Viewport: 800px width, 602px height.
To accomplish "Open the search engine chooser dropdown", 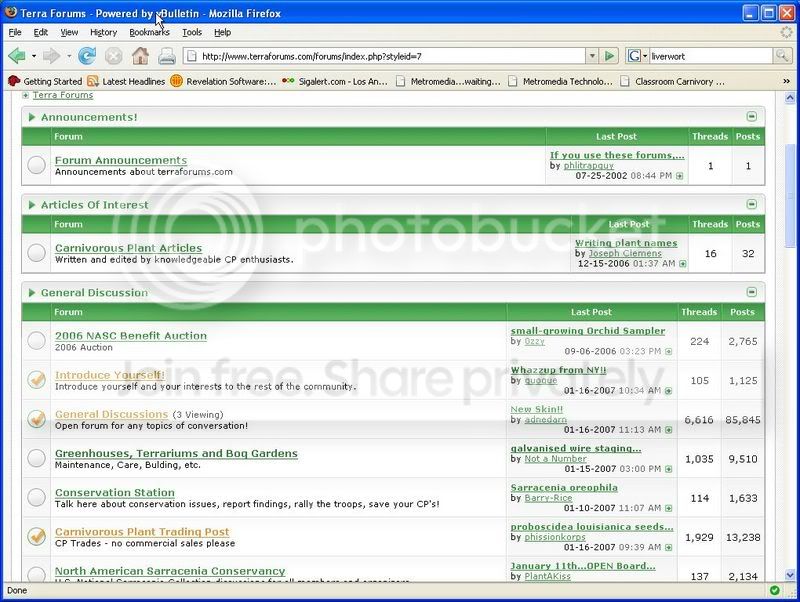I will point(645,56).
